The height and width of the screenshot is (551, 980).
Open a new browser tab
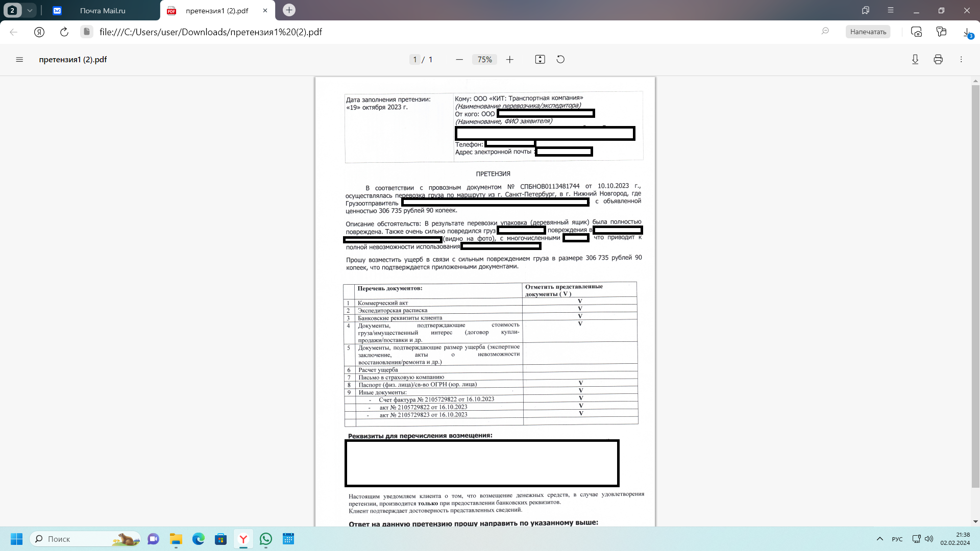tap(289, 10)
